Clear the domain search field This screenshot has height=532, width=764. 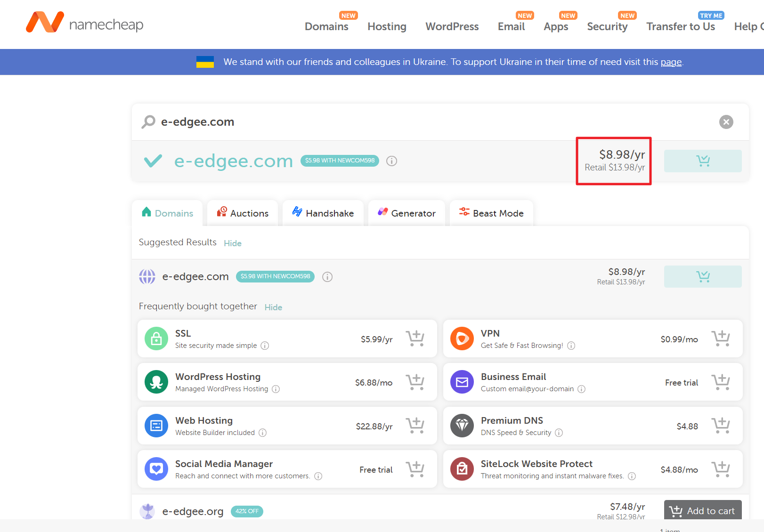coord(726,122)
